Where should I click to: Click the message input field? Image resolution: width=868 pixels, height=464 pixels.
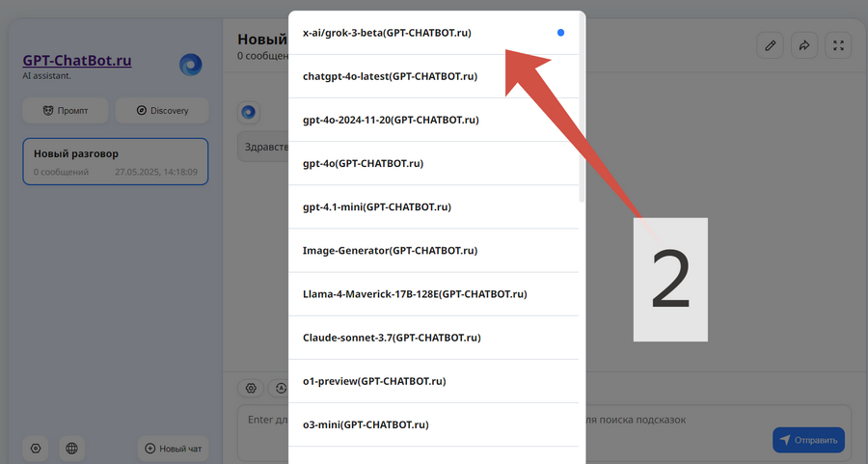(544, 432)
